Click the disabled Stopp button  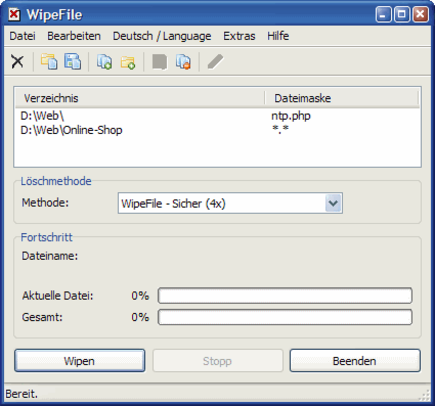pos(217,361)
